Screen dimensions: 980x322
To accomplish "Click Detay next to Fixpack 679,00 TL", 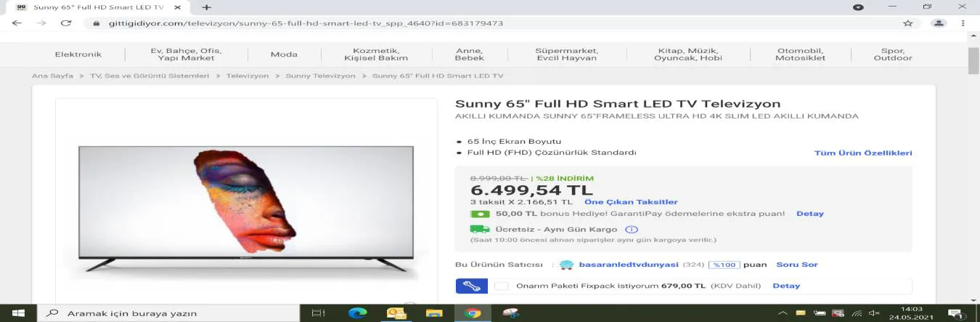I will click(x=786, y=286).
